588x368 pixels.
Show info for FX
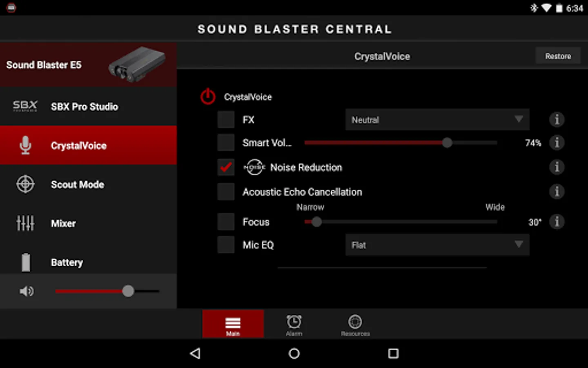click(557, 120)
